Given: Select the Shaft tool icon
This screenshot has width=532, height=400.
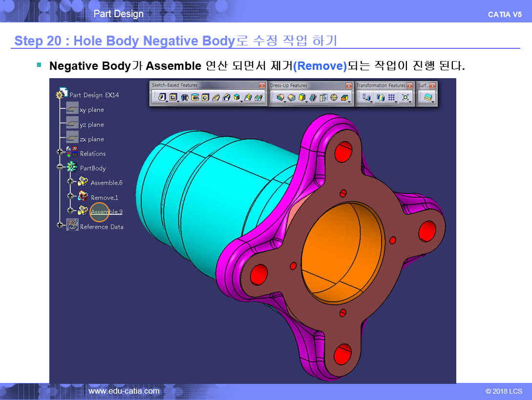Looking at the screenshot, I should pyautogui.click(x=185, y=98).
